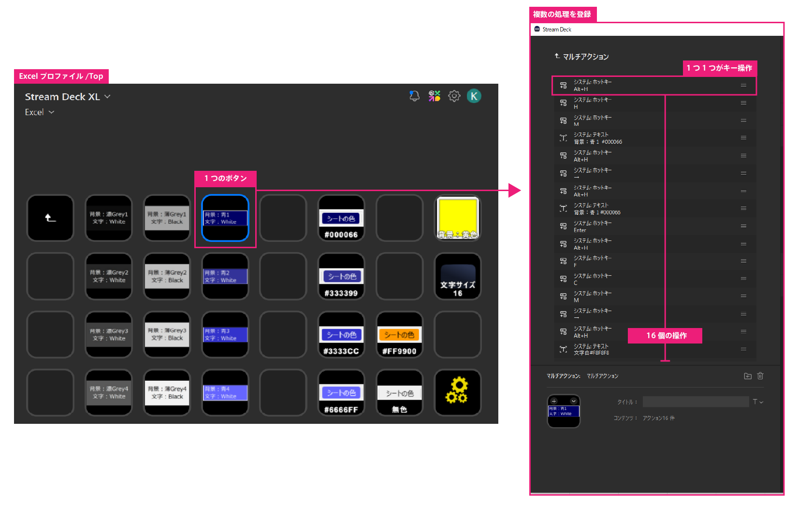Screen dimensions: 812x508
Task: Click the yellow 背景:黄色 key
Action: [457, 218]
